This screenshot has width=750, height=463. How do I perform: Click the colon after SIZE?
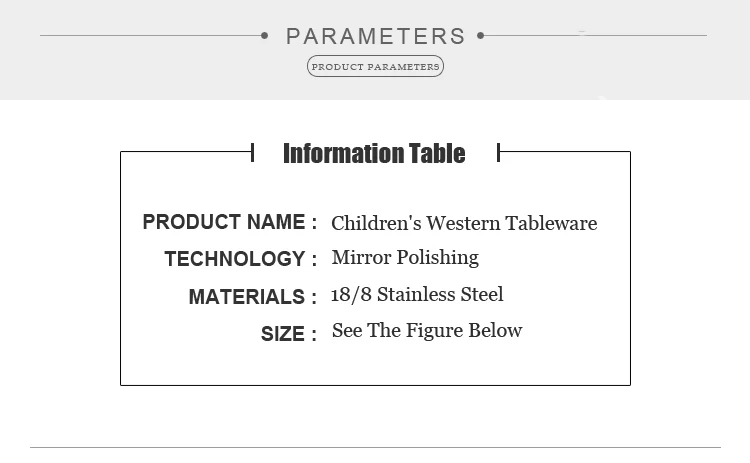313,335
